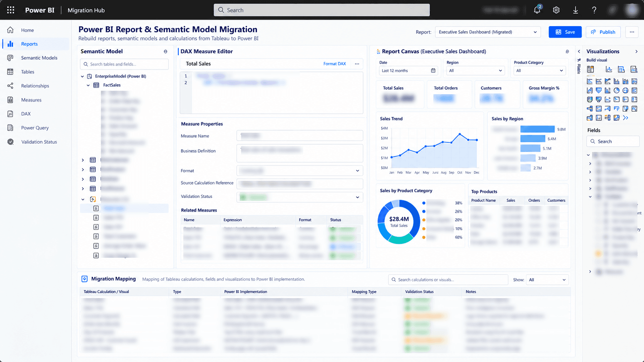This screenshot has height=362, width=644.
Task: Save the report
Action: [x=565, y=32]
